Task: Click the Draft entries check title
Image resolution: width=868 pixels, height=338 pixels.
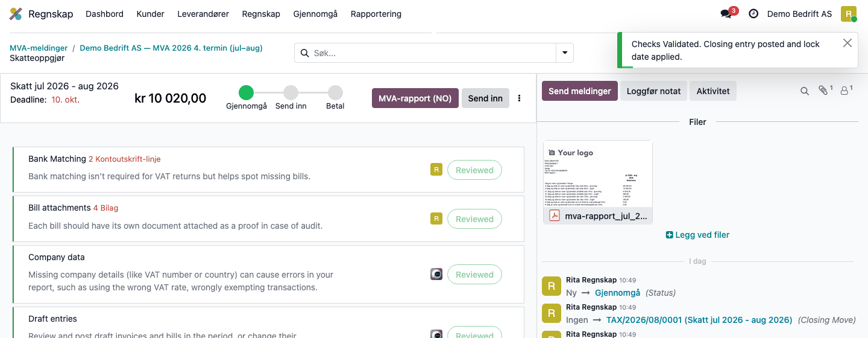Action: [x=52, y=319]
